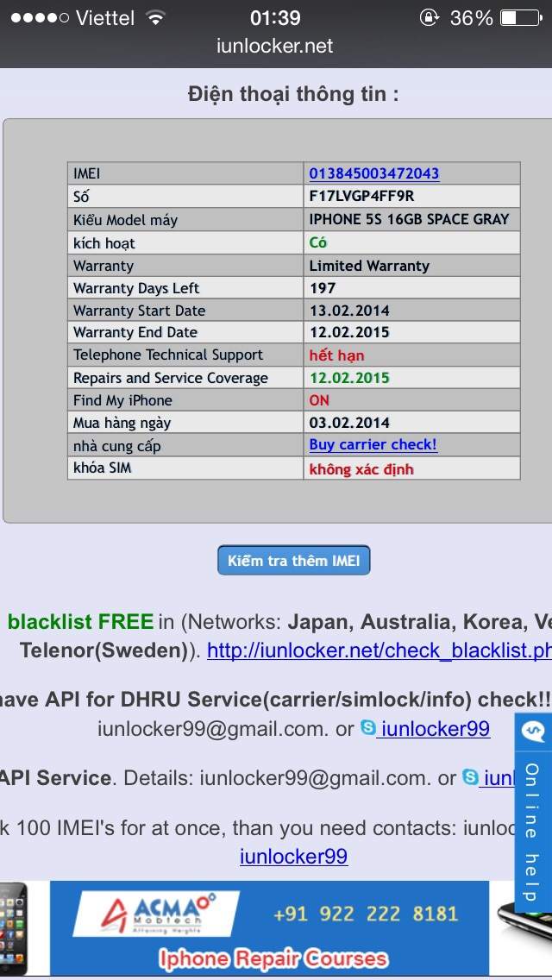Tap the iPhone image left of the ad
Image resolution: width=552 pixels, height=980 pixels.
coord(14,928)
